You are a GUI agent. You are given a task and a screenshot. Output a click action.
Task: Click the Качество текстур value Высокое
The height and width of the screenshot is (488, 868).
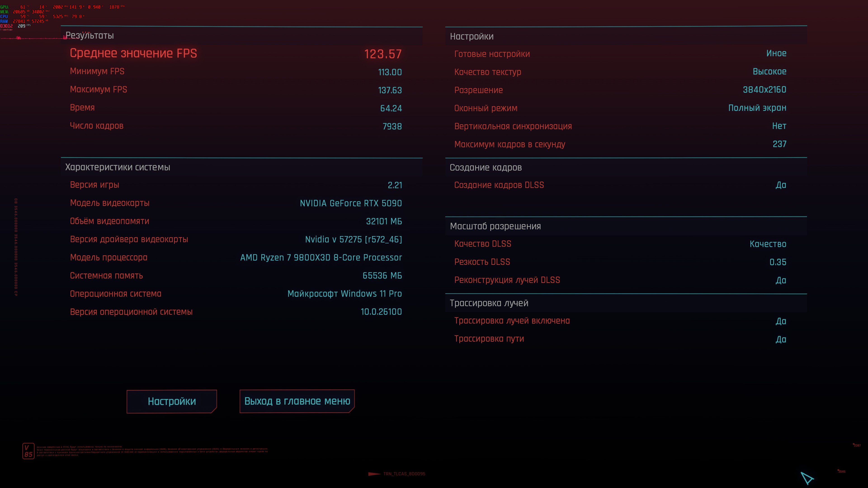(769, 71)
